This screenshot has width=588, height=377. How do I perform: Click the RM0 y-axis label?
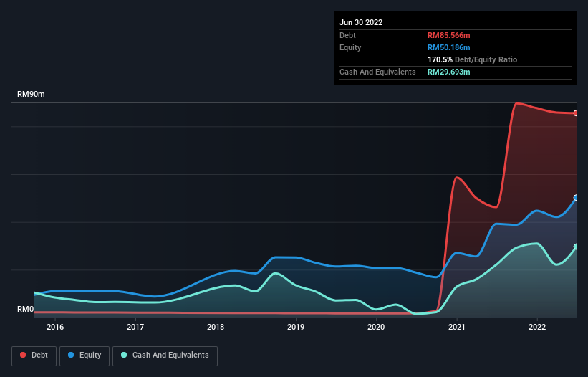click(26, 310)
